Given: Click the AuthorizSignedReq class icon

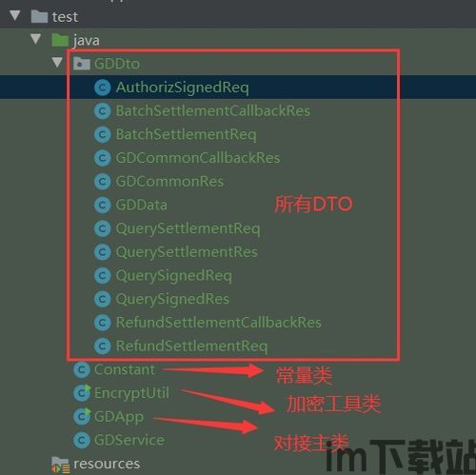Looking at the screenshot, I should (103, 88).
